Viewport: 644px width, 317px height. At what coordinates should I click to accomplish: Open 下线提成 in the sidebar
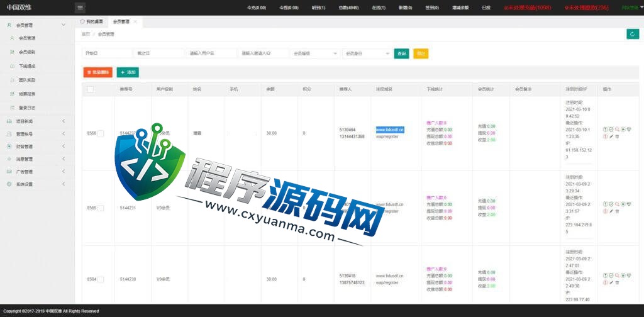(x=37, y=66)
